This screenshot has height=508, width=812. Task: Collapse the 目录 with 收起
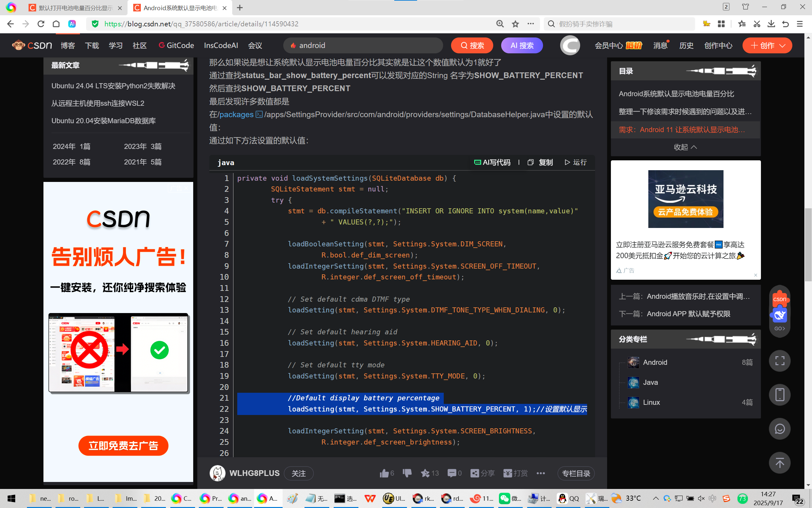tap(685, 147)
